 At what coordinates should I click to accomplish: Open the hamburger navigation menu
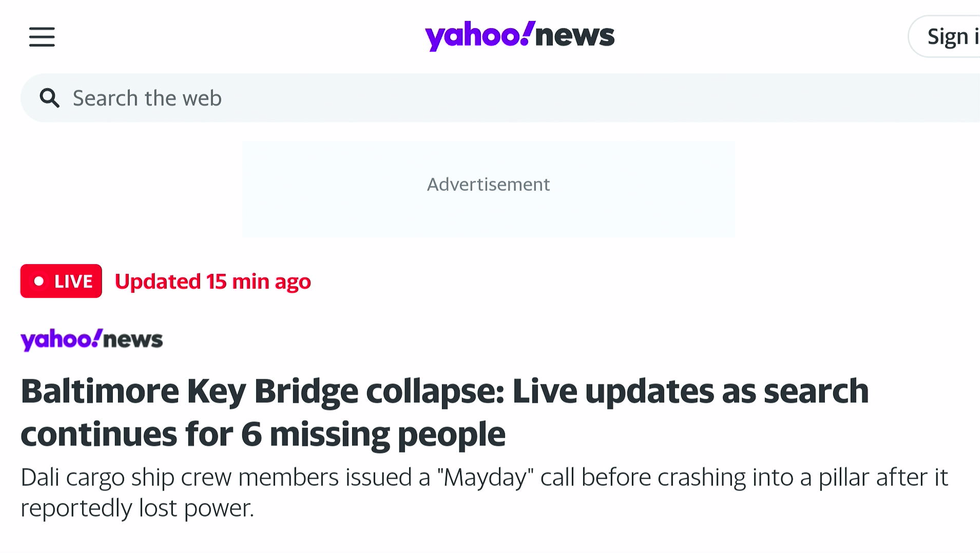point(42,37)
